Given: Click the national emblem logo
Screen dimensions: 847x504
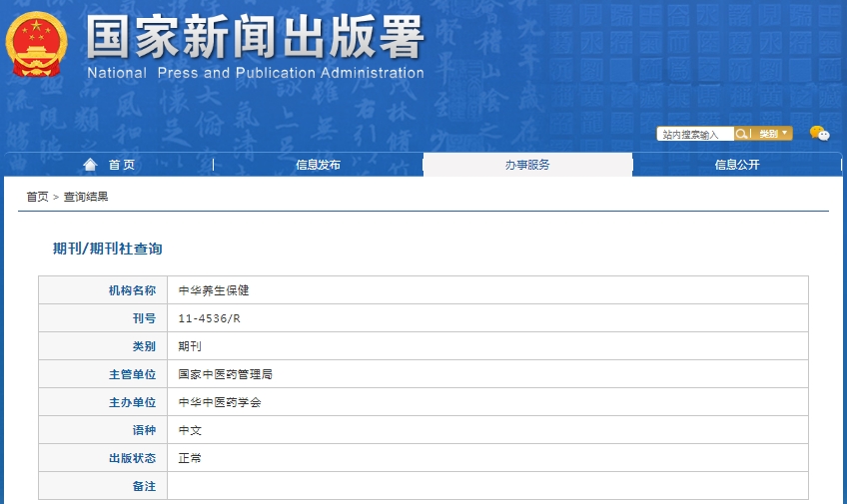Looking at the screenshot, I should point(37,45).
